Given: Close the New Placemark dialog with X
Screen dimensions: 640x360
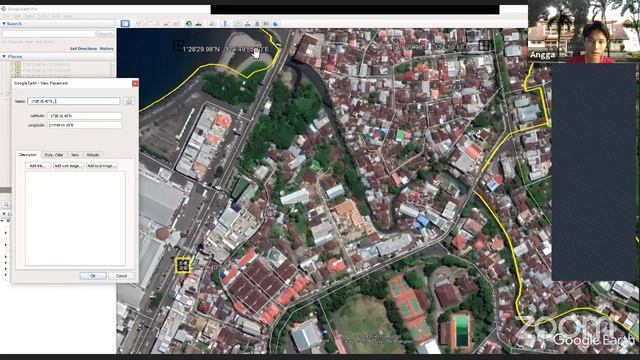Looking at the screenshot, I should pos(135,83).
